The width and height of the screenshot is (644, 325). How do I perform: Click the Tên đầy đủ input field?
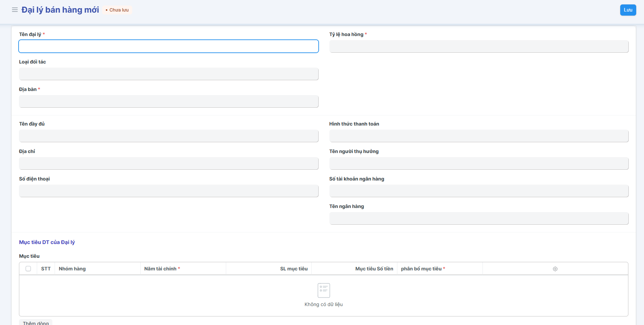click(169, 136)
